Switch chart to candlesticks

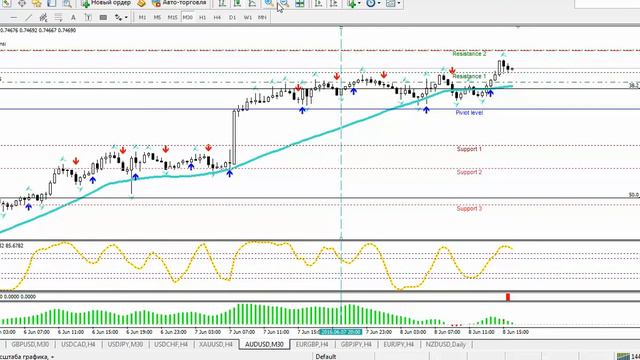[x=237, y=3]
